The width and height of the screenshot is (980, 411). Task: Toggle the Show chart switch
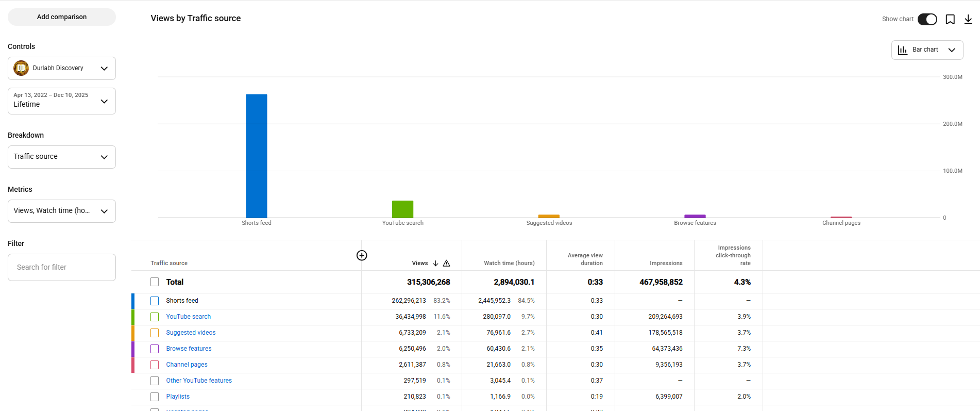[927, 20]
